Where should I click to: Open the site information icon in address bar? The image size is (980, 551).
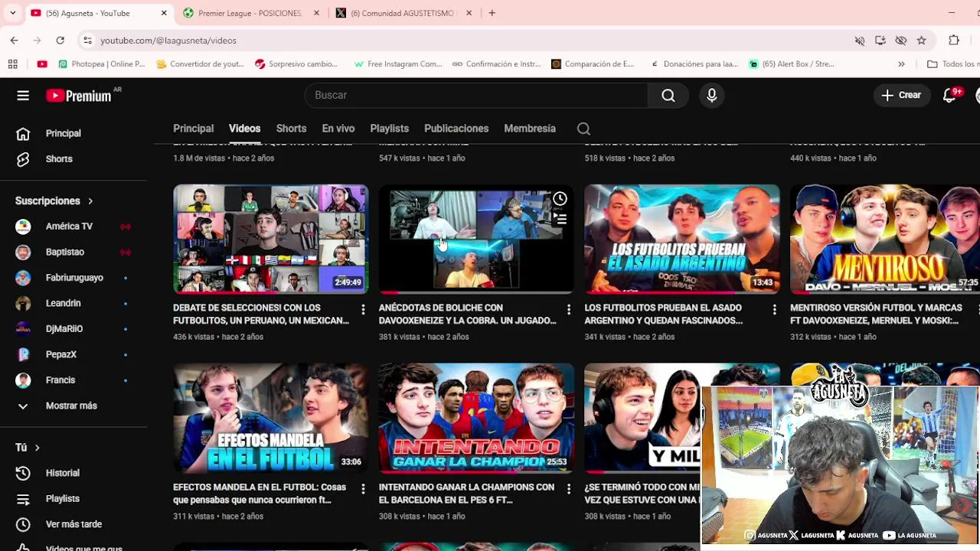coord(87,41)
